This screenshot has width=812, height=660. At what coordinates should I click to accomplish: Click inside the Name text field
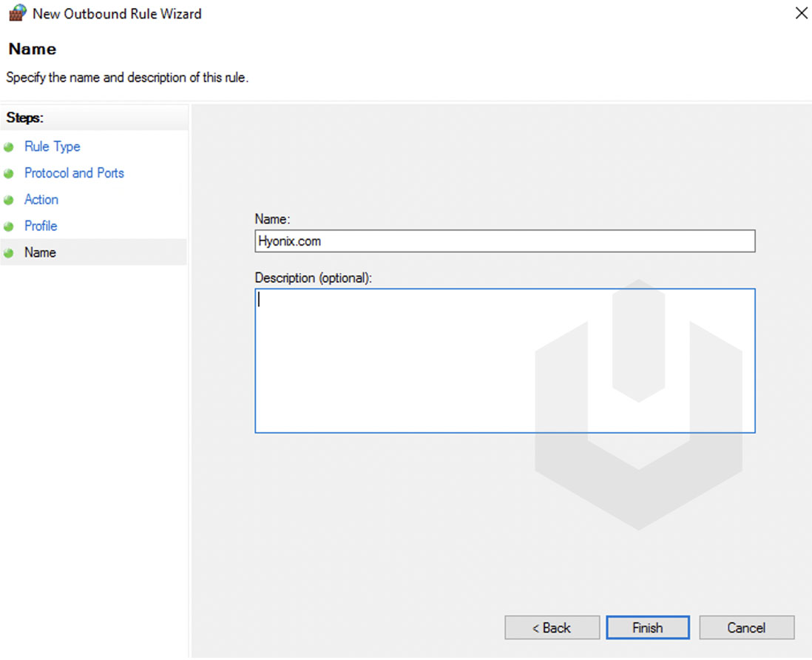pyautogui.click(x=505, y=240)
